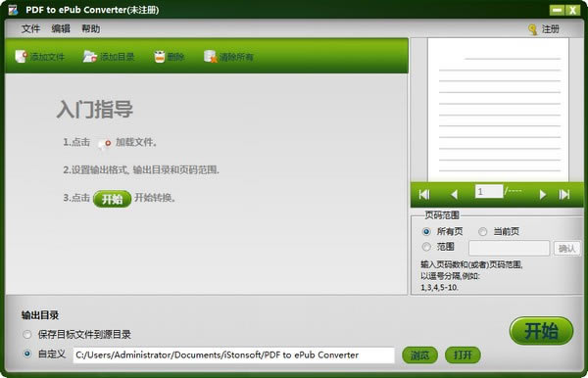
Task: Select 保存目标文件到源目录 radio option
Action: [x=27, y=335]
